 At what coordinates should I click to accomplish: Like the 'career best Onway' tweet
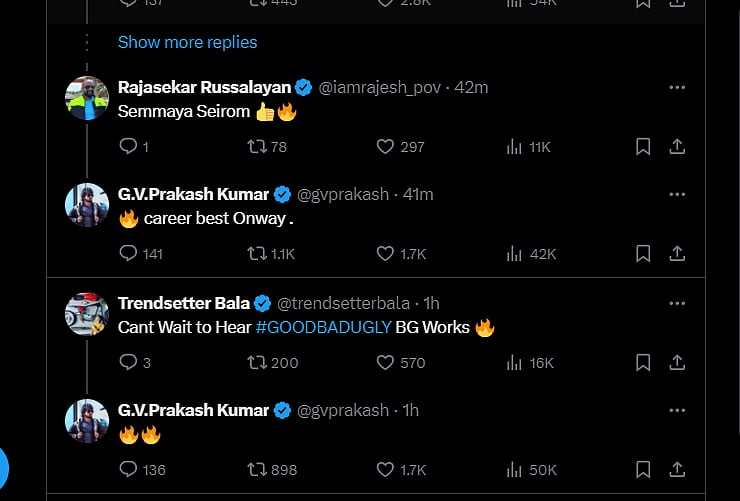[386, 254]
